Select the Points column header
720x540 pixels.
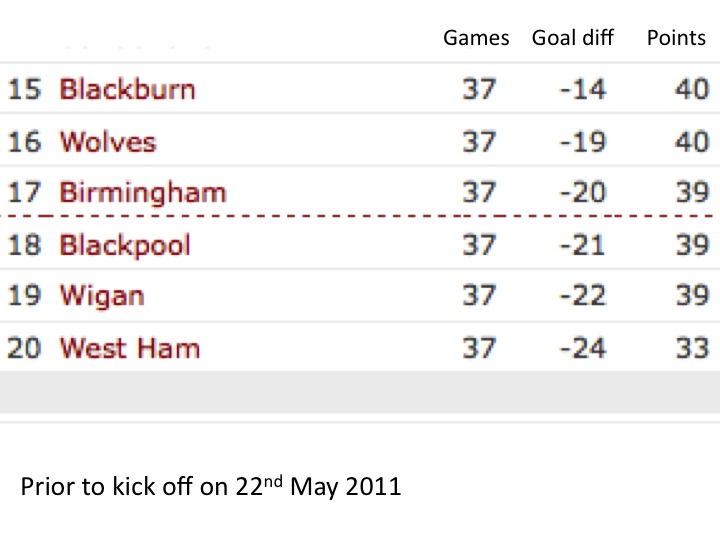[x=676, y=39]
